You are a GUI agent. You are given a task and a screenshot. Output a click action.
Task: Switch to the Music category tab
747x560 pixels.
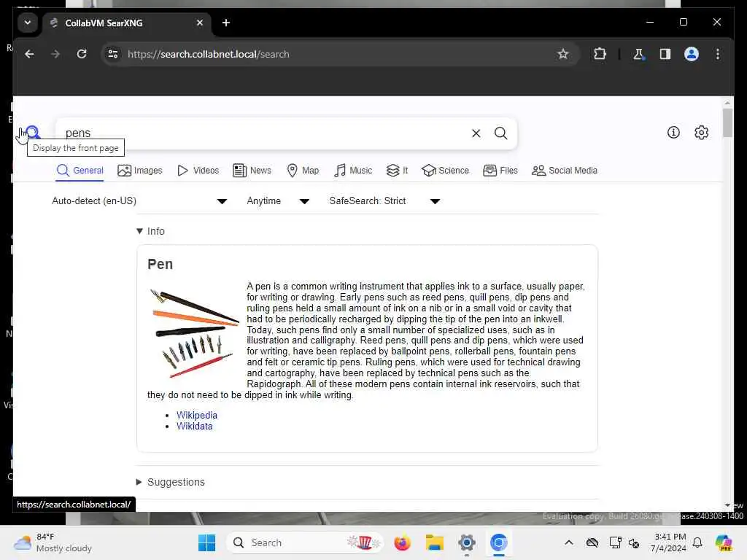[x=352, y=171]
